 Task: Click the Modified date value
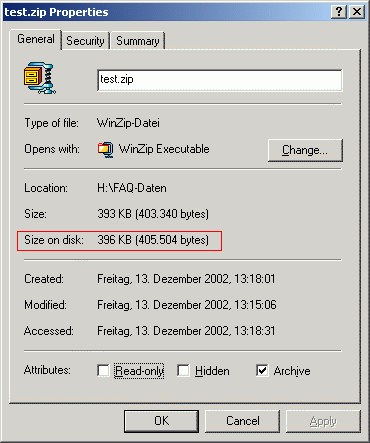187,305
